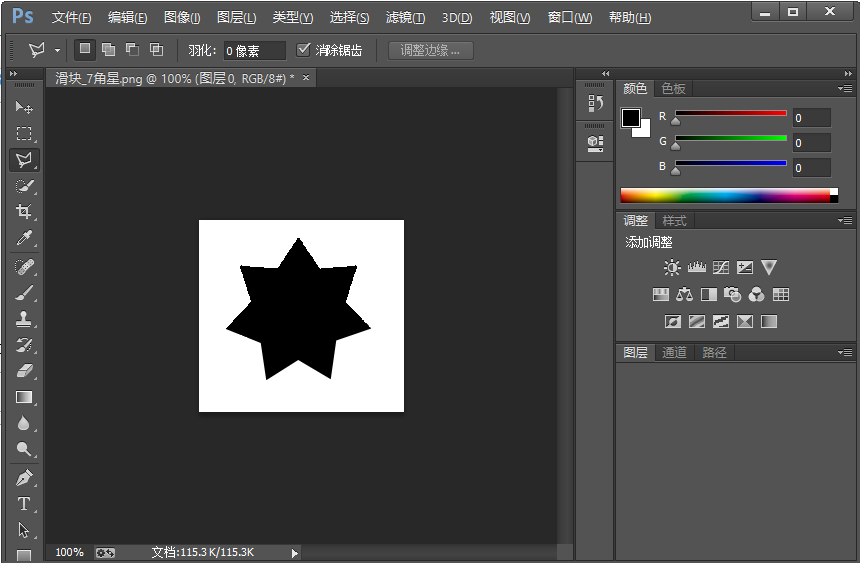Select the Pen tool
This screenshot has height=563, width=860.
click(x=24, y=478)
